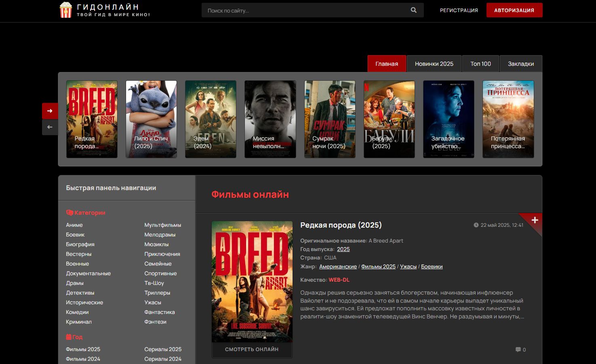The width and height of the screenshot is (596, 364).
Task: Open Сериалы 2025 in sidebar
Action: [163, 349]
